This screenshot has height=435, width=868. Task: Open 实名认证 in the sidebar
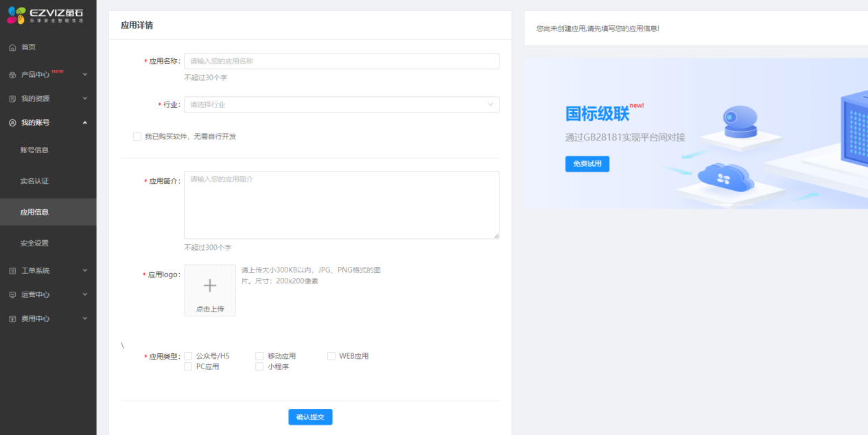click(x=34, y=181)
